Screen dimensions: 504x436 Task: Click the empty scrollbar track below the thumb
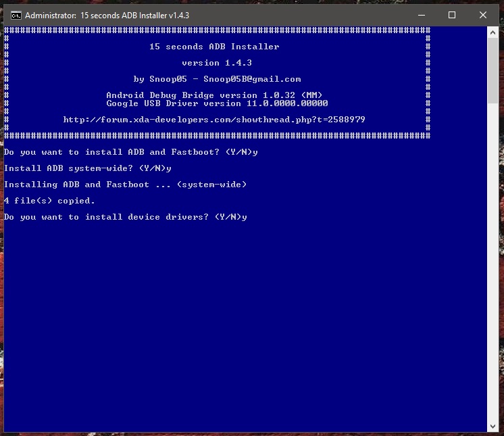click(x=493, y=270)
